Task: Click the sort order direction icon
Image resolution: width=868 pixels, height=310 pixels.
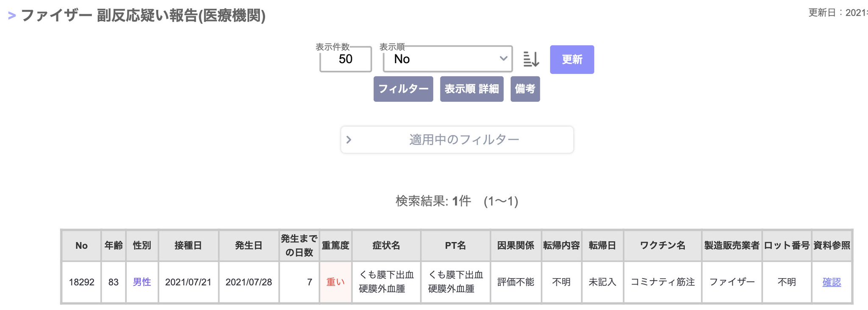Action: [531, 59]
